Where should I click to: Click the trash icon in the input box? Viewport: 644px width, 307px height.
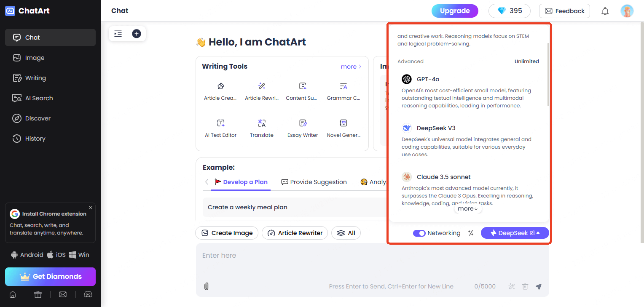[x=525, y=286]
